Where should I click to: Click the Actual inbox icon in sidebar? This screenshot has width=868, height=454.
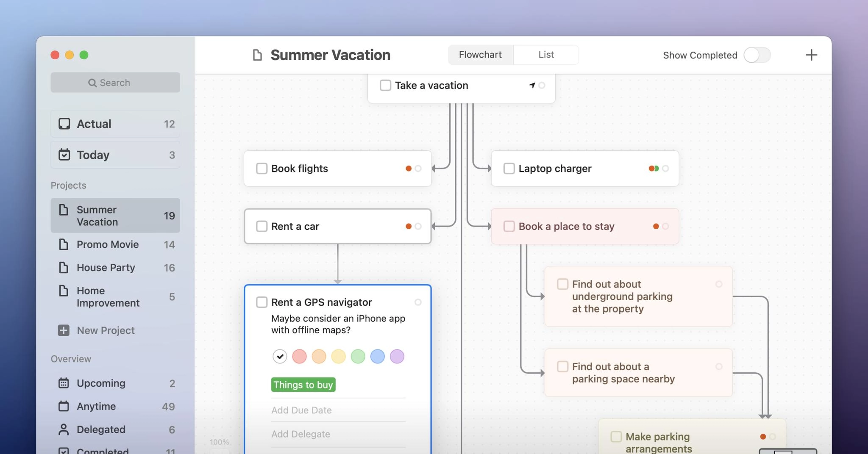pos(64,124)
